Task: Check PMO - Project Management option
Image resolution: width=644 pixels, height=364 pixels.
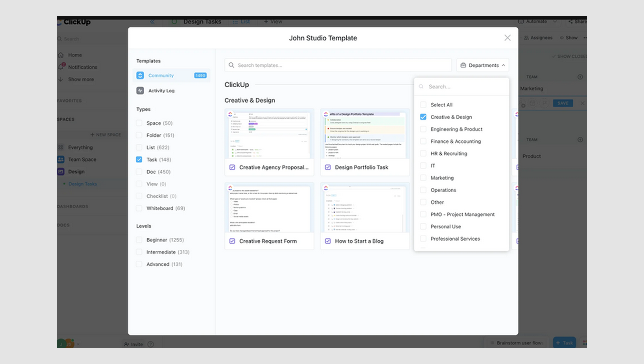Action: click(423, 214)
